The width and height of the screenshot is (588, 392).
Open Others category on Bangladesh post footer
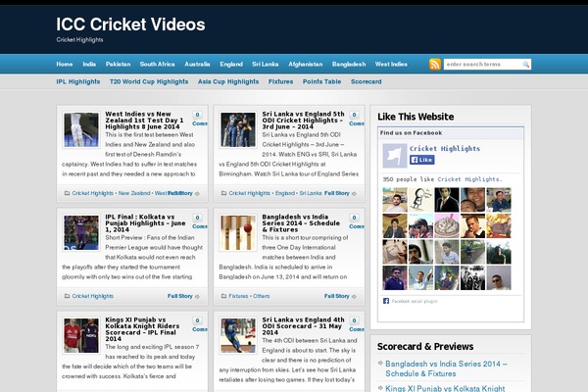pos(262,296)
